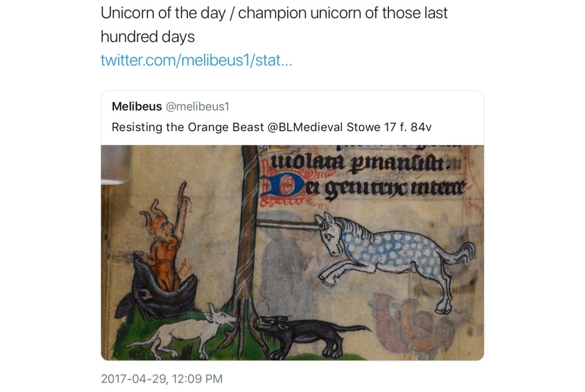The width and height of the screenshot is (585, 392).
Task: Open the quoted tweet's manuscript image
Action: pos(292,253)
